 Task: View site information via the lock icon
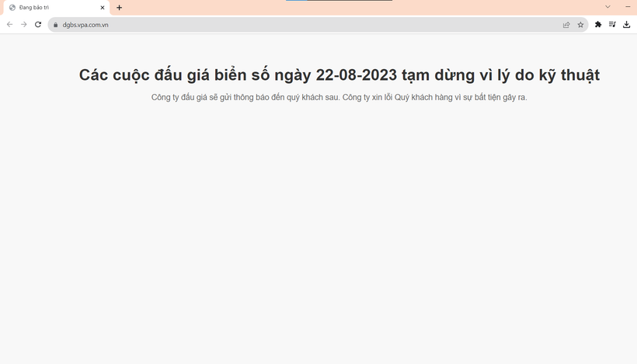coord(56,25)
